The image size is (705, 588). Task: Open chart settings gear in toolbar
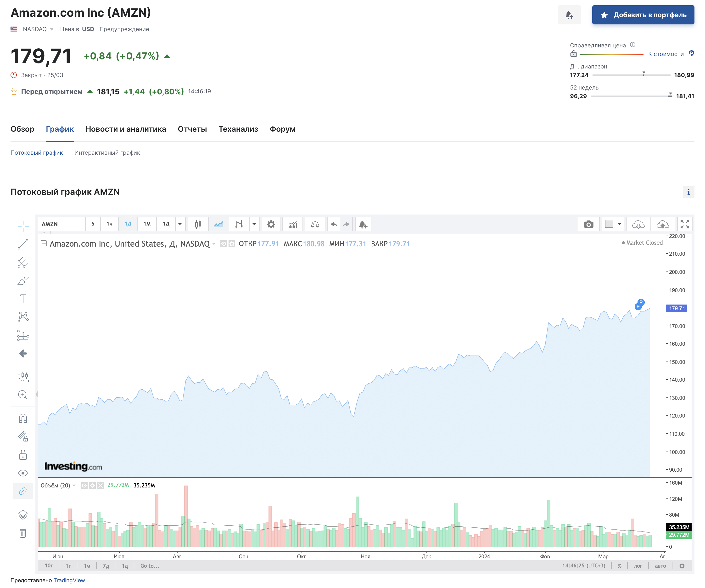coord(271,224)
